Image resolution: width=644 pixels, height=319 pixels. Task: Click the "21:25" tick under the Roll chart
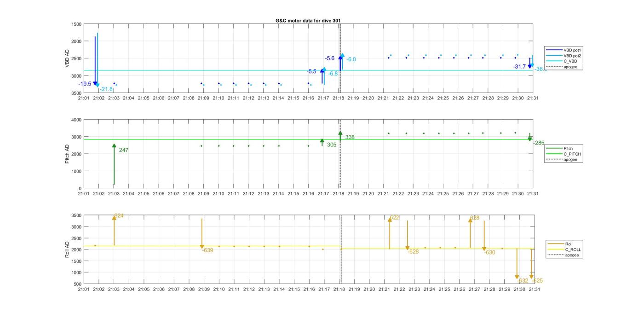point(444,289)
